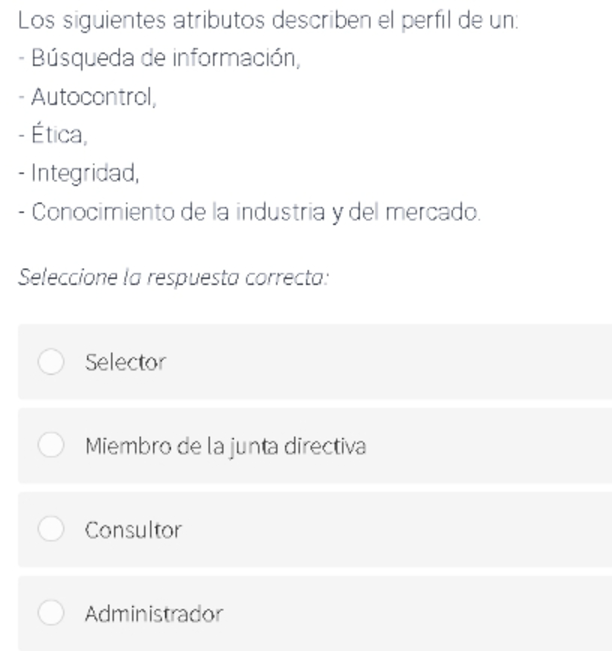
Task: Click empty space in the Administrador option row
Action: click(415, 613)
